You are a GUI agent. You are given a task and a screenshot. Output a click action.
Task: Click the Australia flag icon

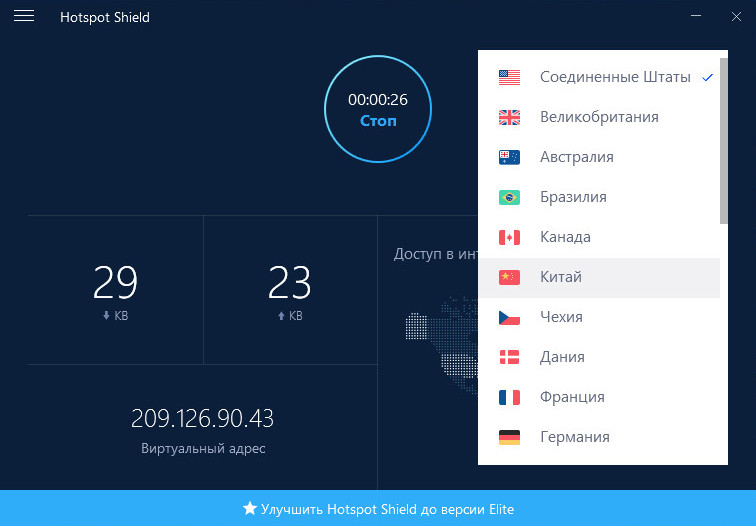(x=509, y=157)
